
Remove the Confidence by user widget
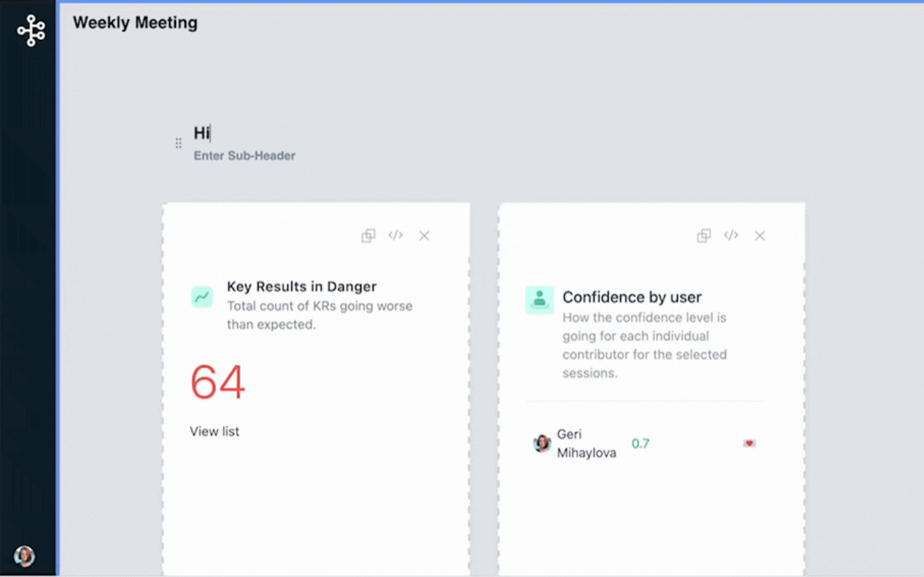point(760,235)
